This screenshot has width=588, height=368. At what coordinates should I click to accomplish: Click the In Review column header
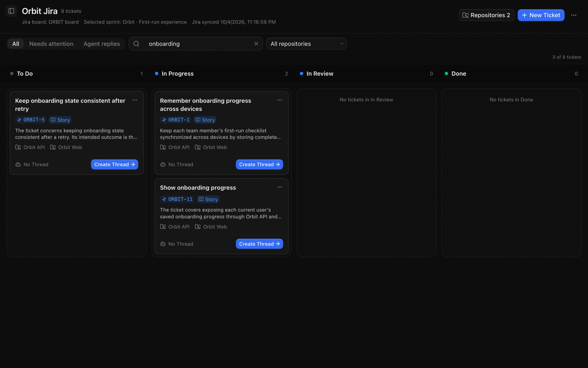coord(320,73)
